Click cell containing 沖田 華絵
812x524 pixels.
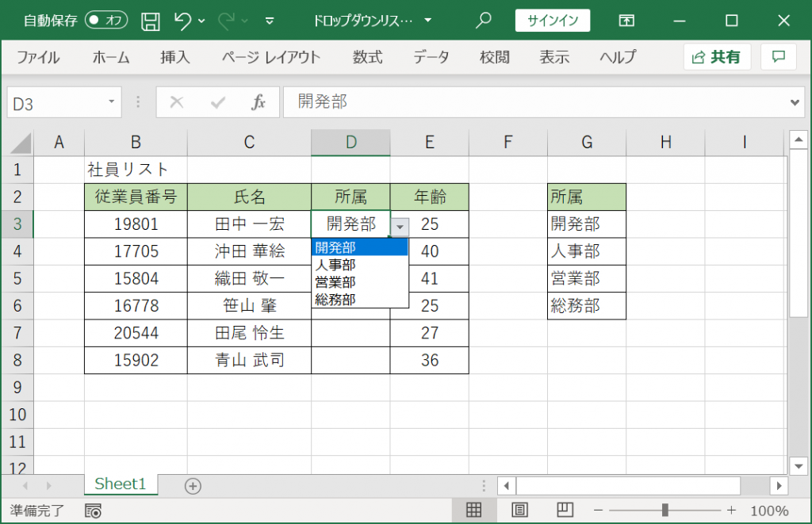click(249, 251)
